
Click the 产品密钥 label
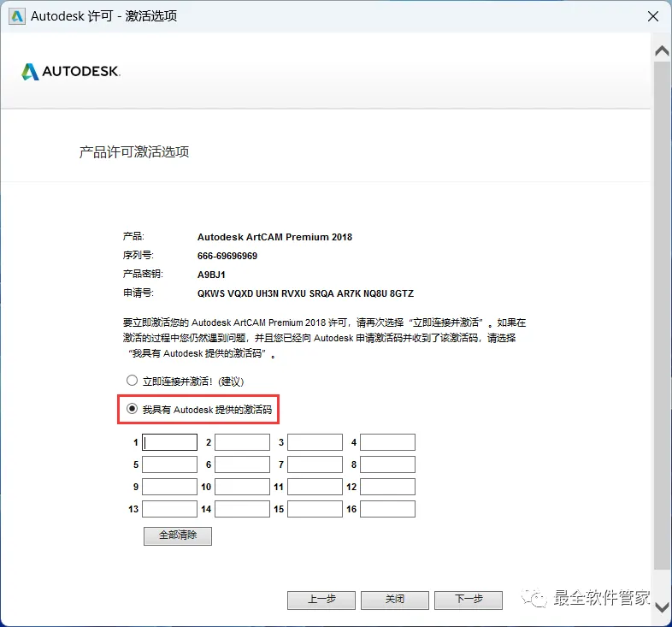[143, 274]
